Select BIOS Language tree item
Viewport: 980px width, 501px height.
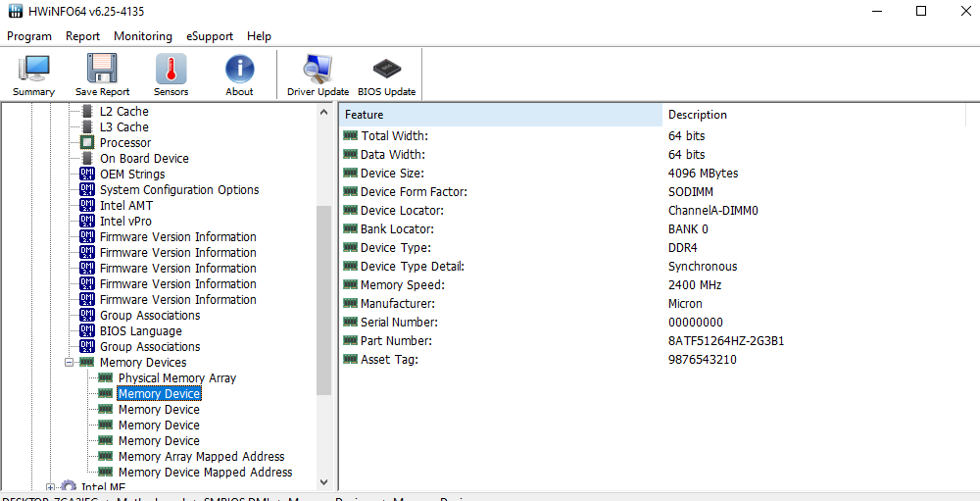(140, 330)
